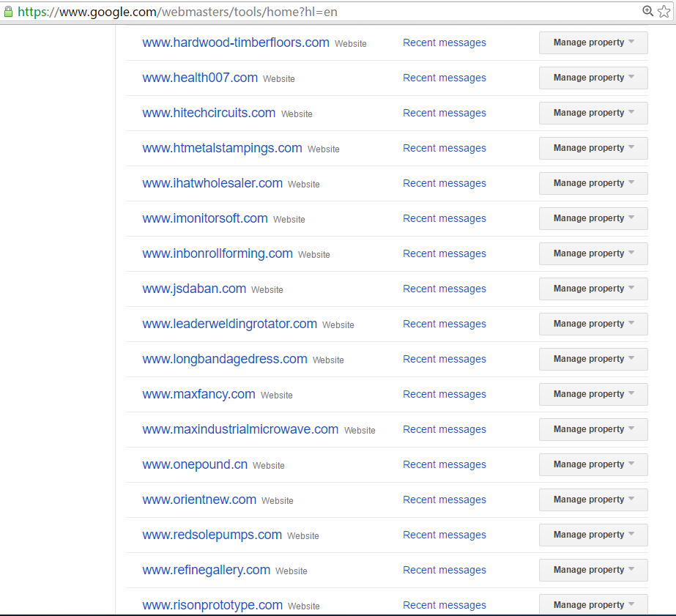
Task: Expand Manage property for leaderweldingrotator.com
Action: click(x=593, y=324)
